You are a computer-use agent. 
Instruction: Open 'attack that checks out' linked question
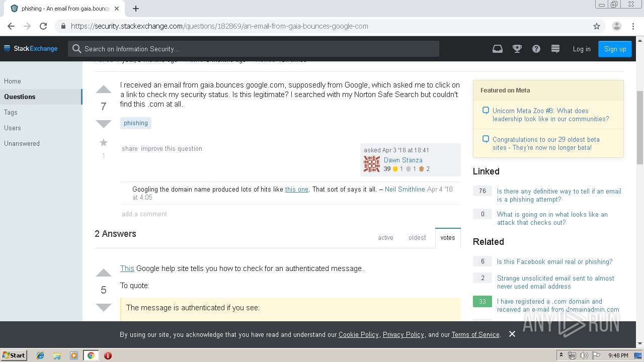pyautogui.click(x=552, y=218)
